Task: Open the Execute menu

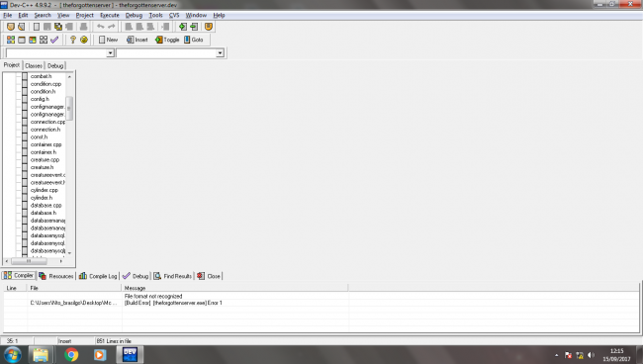Action: click(x=110, y=15)
